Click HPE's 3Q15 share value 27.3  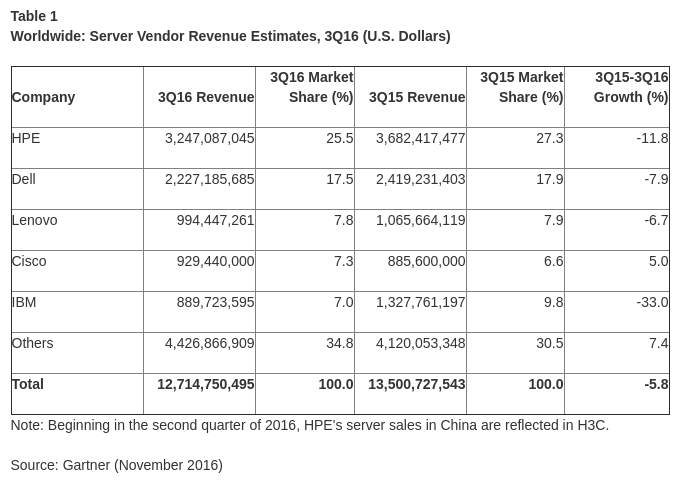coord(550,138)
